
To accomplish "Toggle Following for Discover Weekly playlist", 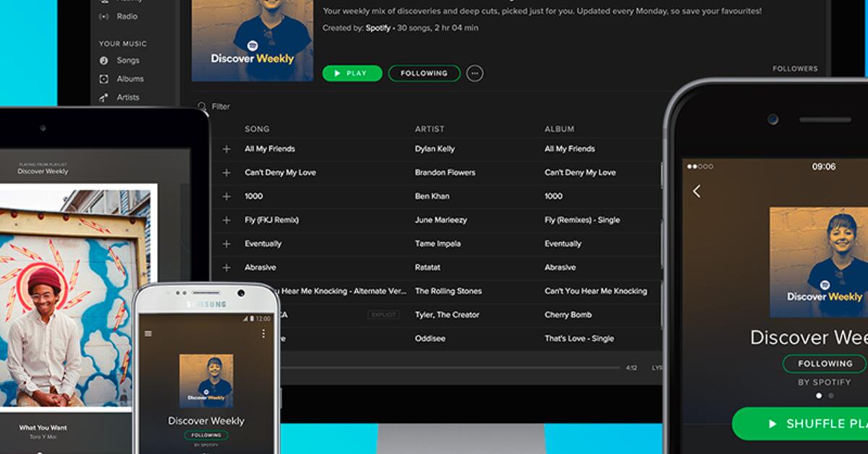I will click(424, 73).
